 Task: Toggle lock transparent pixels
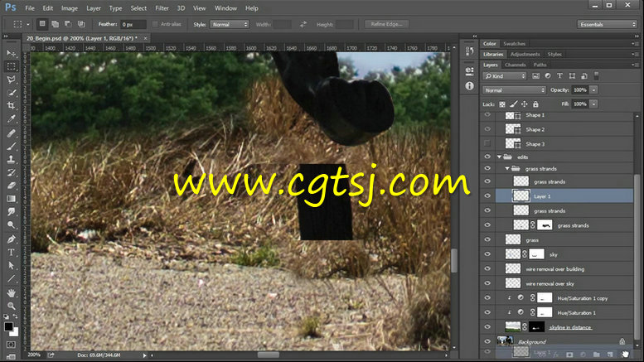pos(502,104)
